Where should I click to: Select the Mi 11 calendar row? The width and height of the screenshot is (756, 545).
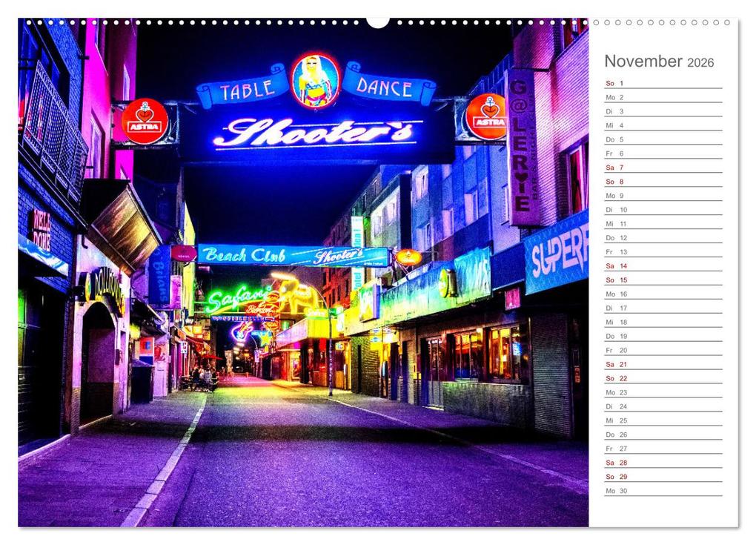pyautogui.click(x=663, y=223)
